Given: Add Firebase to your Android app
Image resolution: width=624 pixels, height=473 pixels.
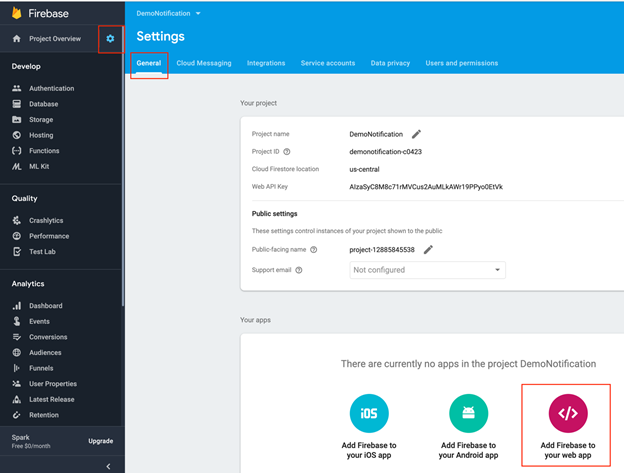Looking at the screenshot, I should tap(468, 426).
